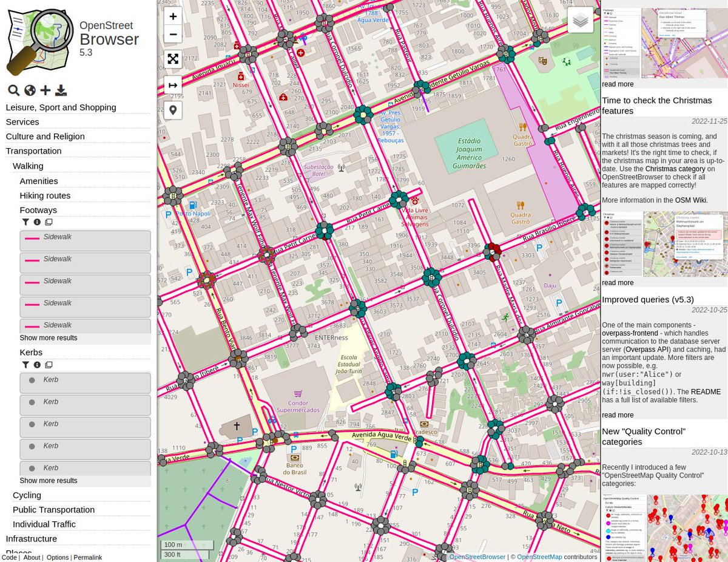Image resolution: width=728 pixels, height=562 pixels.
Task: Click the parking icon left of Posto Napoli
Action: point(168,214)
